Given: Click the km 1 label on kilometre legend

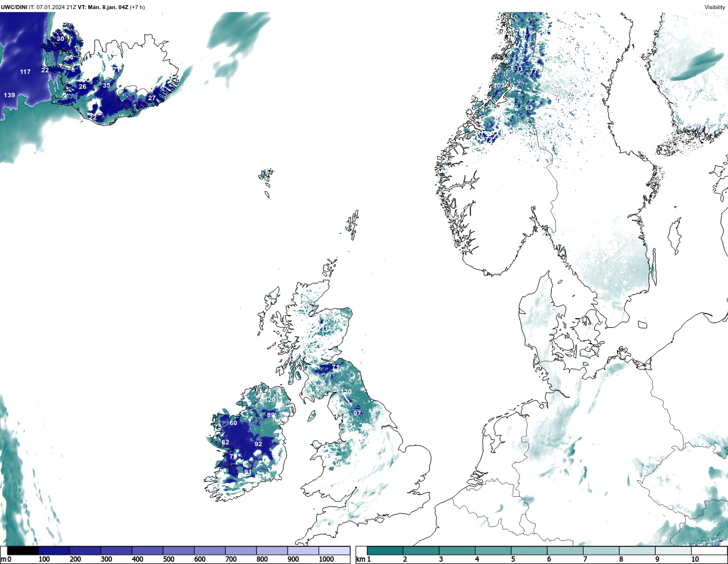Looking at the screenshot, I should tap(363, 559).
